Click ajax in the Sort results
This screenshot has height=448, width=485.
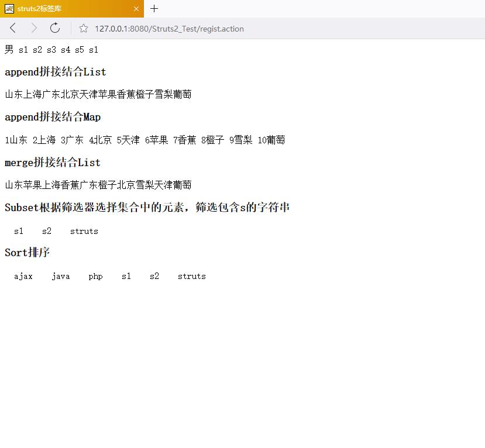click(x=23, y=277)
